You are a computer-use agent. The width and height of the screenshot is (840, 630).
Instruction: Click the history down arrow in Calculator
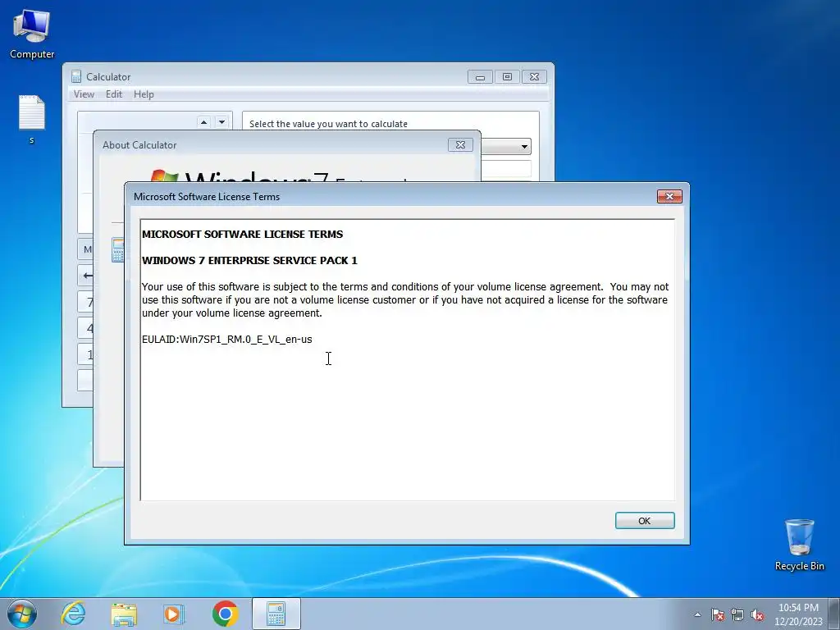click(x=221, y=122)
